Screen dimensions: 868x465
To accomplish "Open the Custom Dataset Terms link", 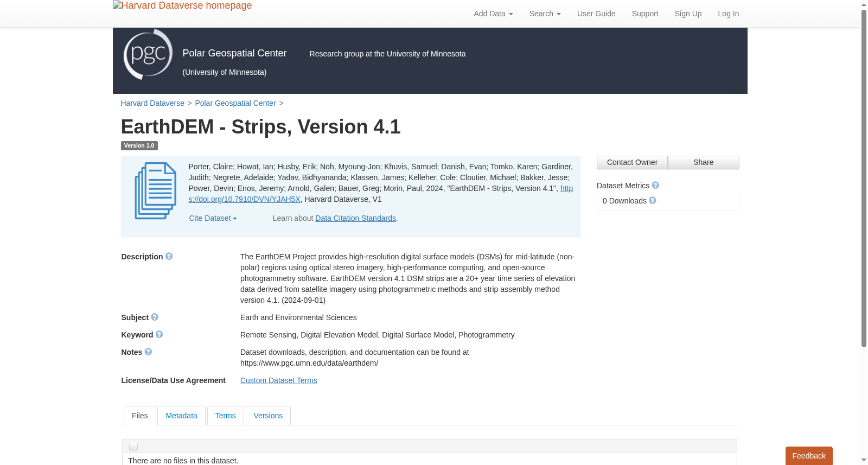I will point(279,380).
